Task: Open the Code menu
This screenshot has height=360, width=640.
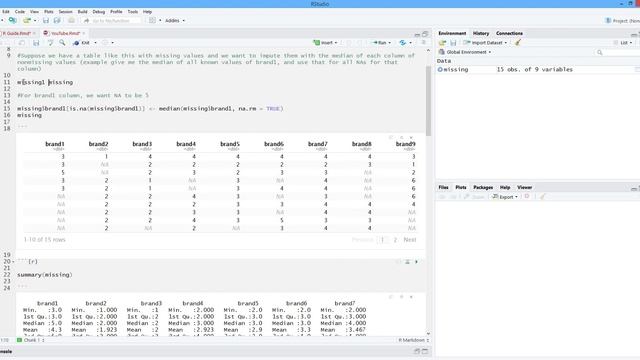Action: (20, 12)
